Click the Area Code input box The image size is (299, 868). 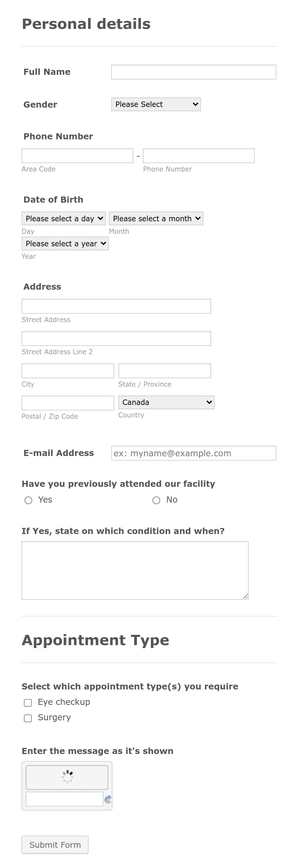77,155
